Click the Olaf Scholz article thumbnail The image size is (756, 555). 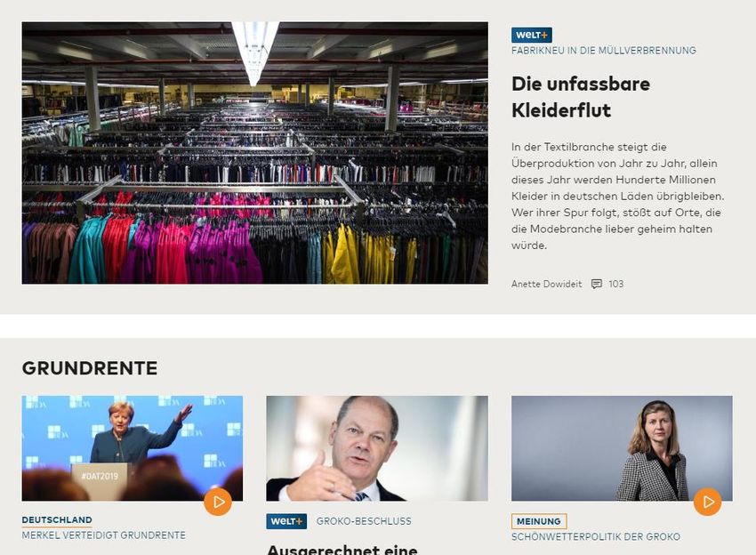pos(377,448)
